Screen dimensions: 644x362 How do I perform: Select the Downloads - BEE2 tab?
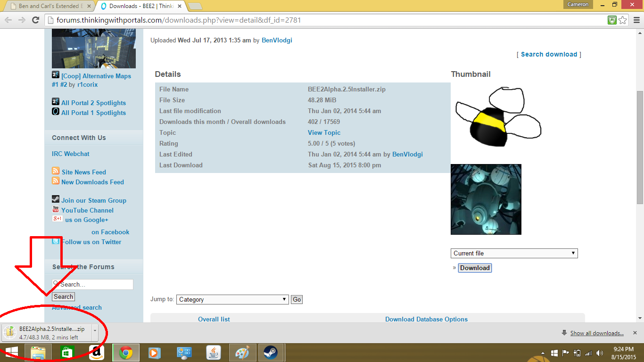click(140, 6)
